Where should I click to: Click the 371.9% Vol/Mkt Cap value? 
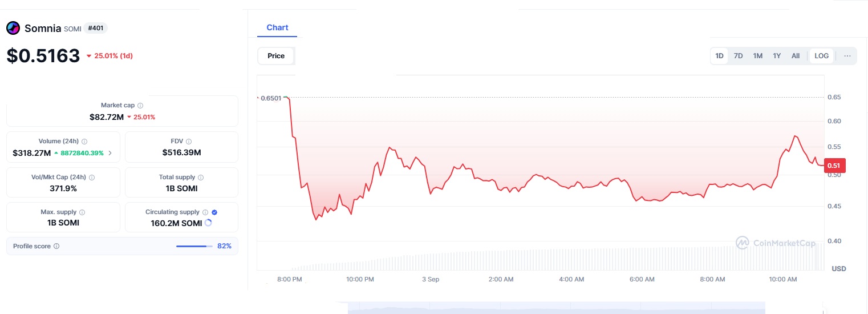click(x=63, y=188)
